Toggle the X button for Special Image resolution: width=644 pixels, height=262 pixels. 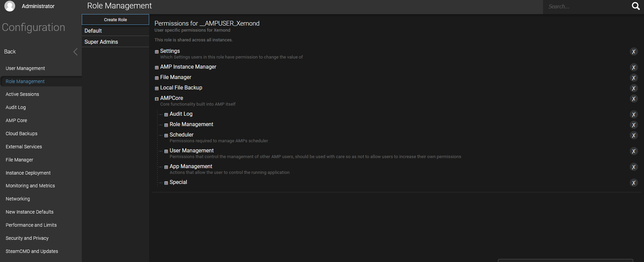[634, 183]
